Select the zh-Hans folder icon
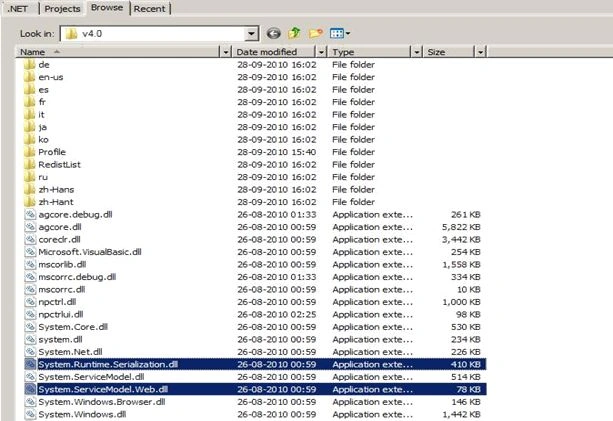The image size is (613, 421). [x=30, y=190]
